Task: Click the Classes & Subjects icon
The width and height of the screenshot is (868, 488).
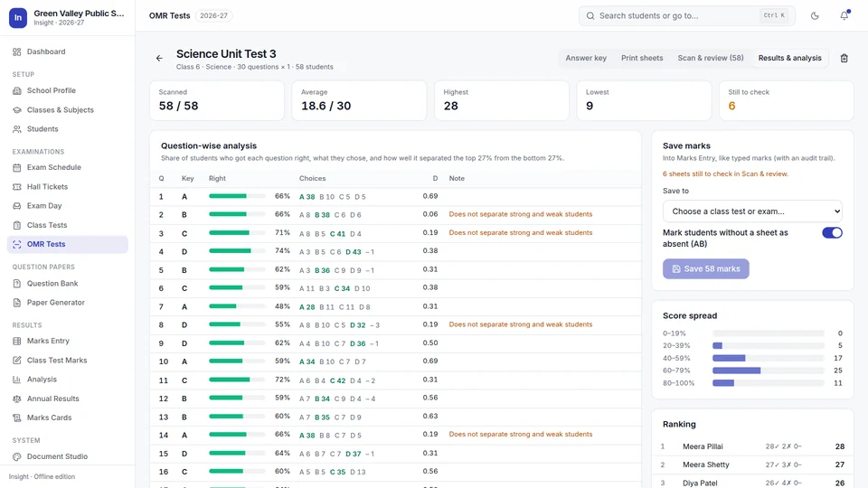Action: click(16, 109)
